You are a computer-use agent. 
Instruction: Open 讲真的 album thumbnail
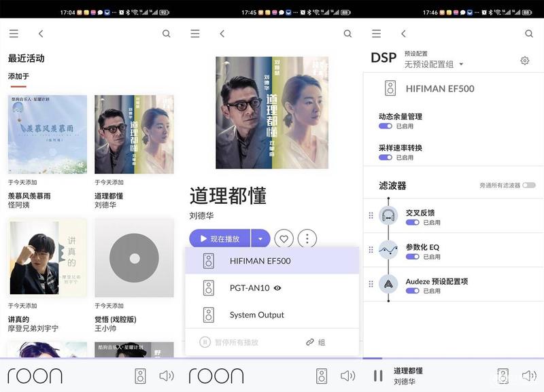pos(48,257)
